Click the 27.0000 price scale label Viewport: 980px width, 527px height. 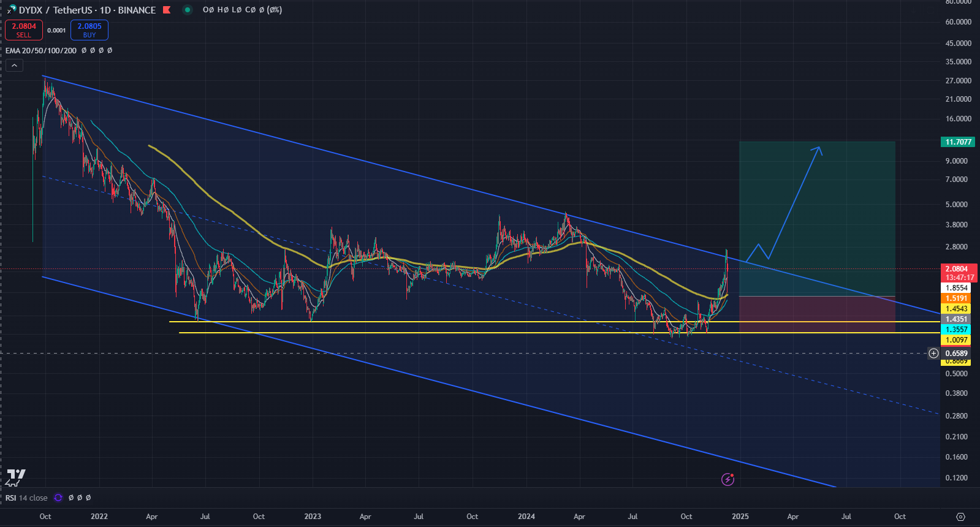point(959,80)
